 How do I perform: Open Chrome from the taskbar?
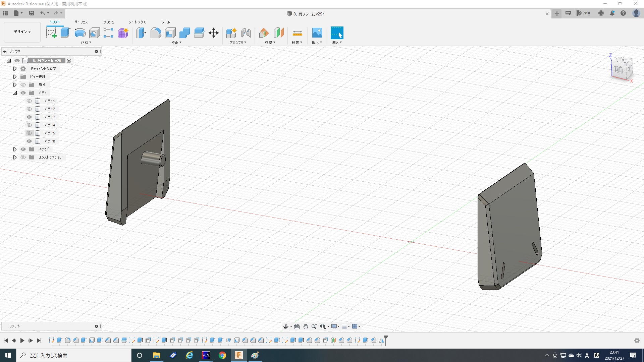222,355
